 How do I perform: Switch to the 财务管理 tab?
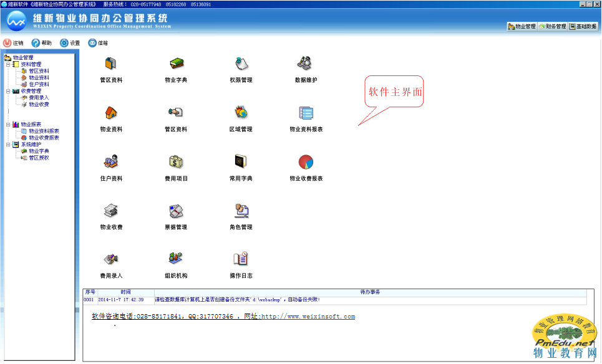click(x=552, y=27)
